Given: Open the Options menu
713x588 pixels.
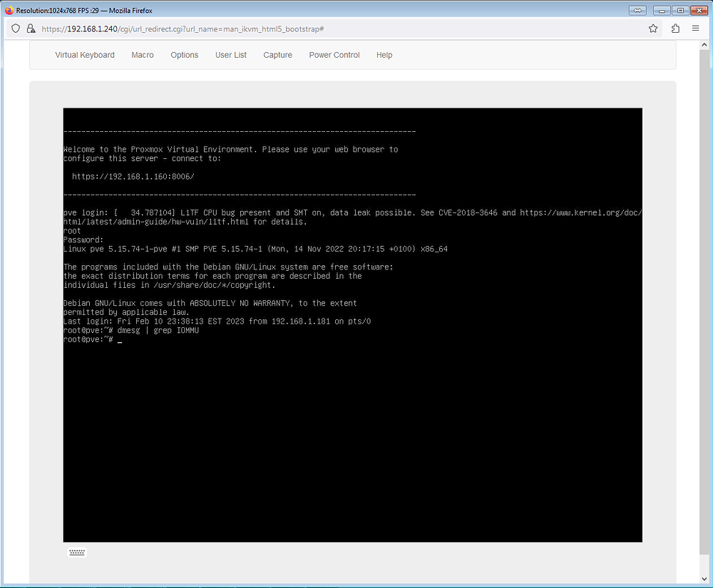Looking at the screenshot, I should point(184,55).
